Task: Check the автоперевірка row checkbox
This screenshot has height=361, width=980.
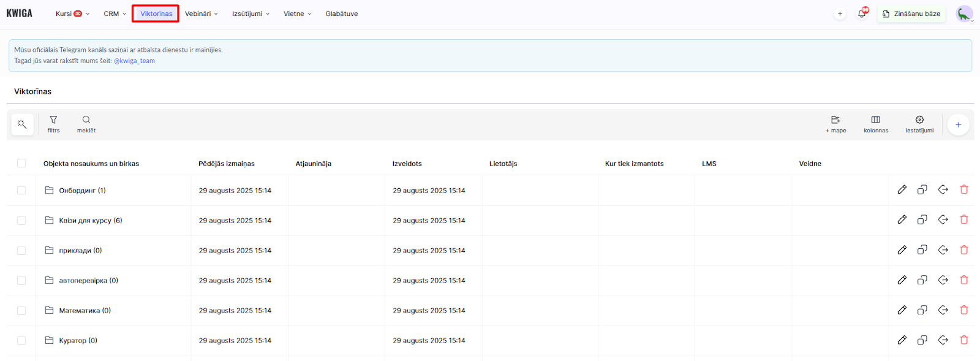Action: tap(21, 281)
